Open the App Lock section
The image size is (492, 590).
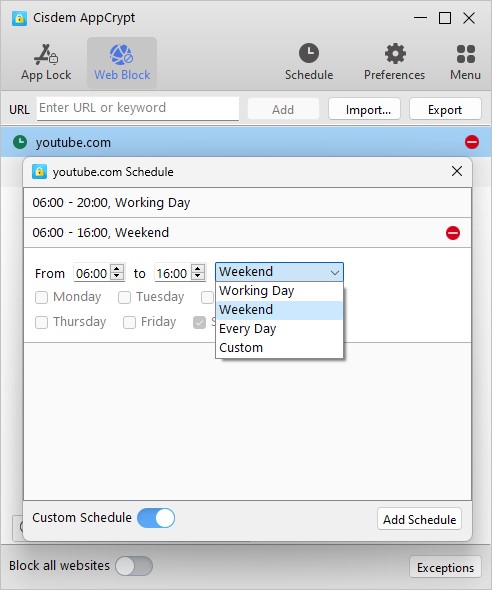46,62
